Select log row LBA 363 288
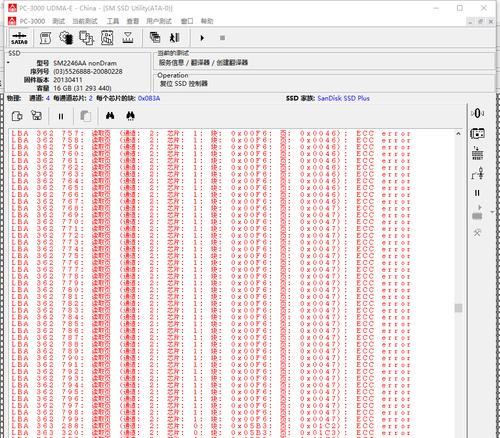 (x=211, y=426)
